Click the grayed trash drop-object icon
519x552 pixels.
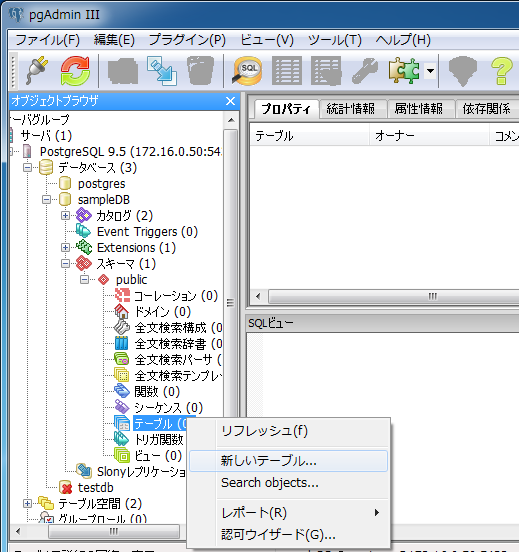tap(201, 71)
